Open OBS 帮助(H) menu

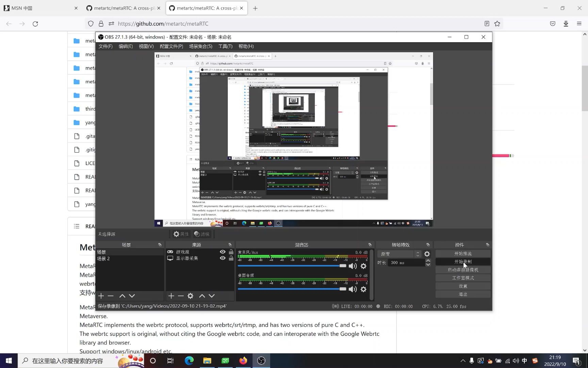[246, 46]
